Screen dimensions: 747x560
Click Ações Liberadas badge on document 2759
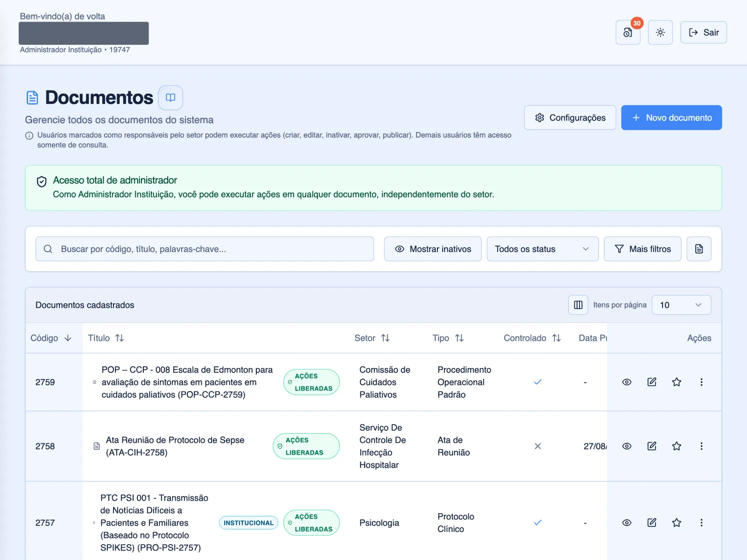click(311, 382)
